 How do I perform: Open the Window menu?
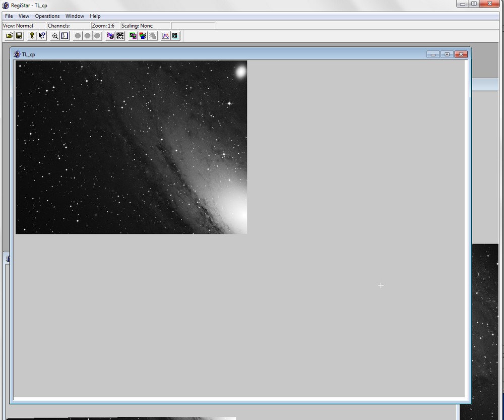pos(75,16)
